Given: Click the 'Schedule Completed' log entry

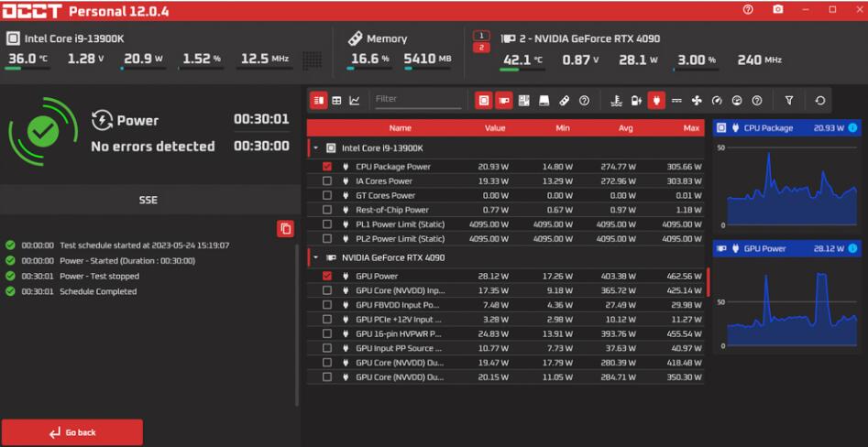Looking at the screenshot, I should click(97, 291).
